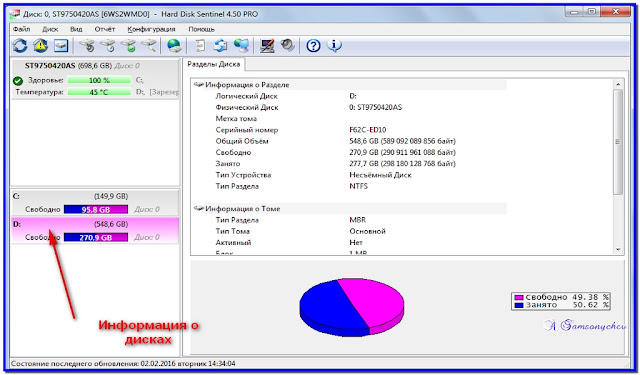Image resolution: width=640 pixels, height=375 pixels.
Task: Click the C: free space 95,8 GB bar
Action: [96, 210]
